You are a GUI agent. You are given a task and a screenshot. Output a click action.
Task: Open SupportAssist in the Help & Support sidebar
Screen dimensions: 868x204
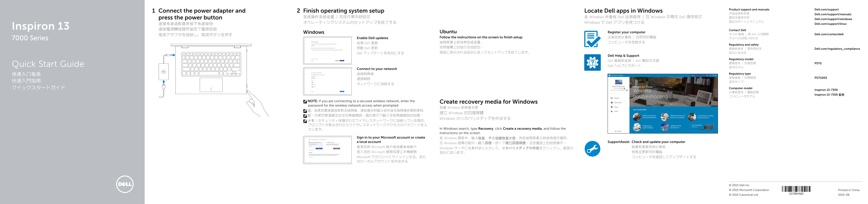616,102
